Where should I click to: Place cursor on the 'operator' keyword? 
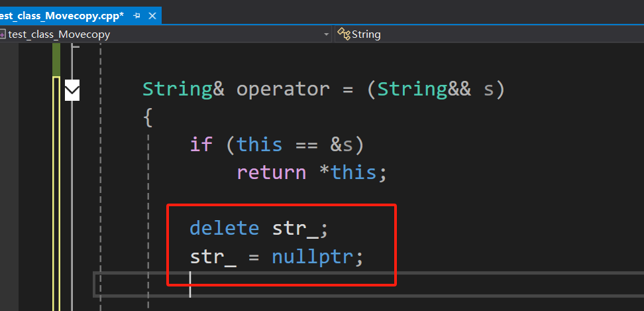coord(282,90)
